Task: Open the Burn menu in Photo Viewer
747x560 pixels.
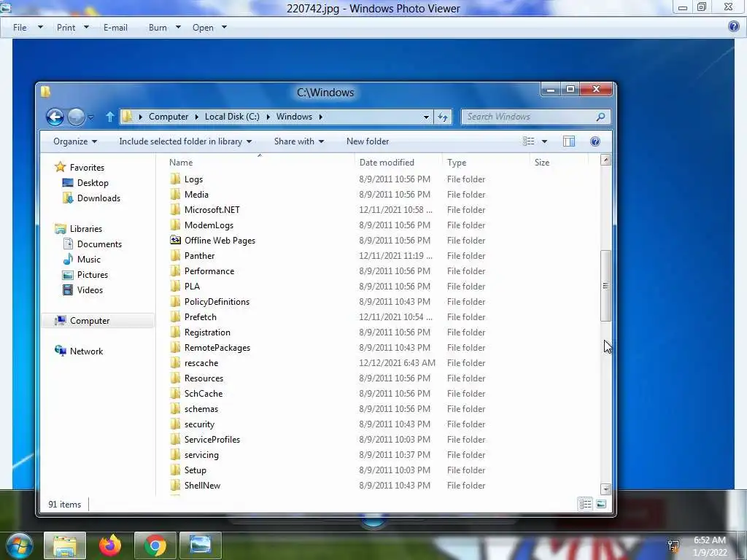Action: (164, 28)
